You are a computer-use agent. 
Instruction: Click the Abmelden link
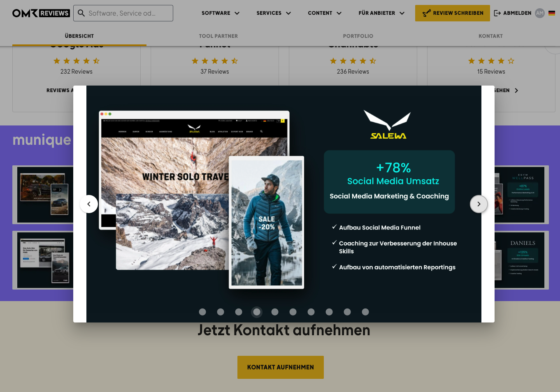pos(517,13)
